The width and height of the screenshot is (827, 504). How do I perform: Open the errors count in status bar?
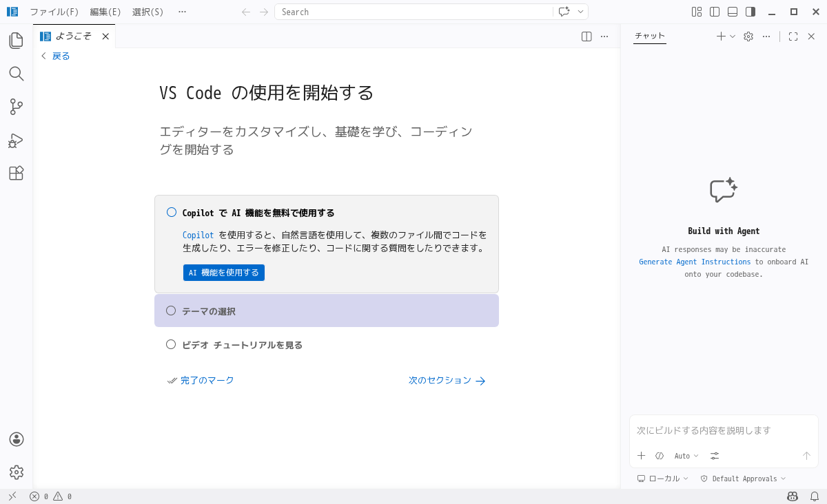click(x=39, y=496)
